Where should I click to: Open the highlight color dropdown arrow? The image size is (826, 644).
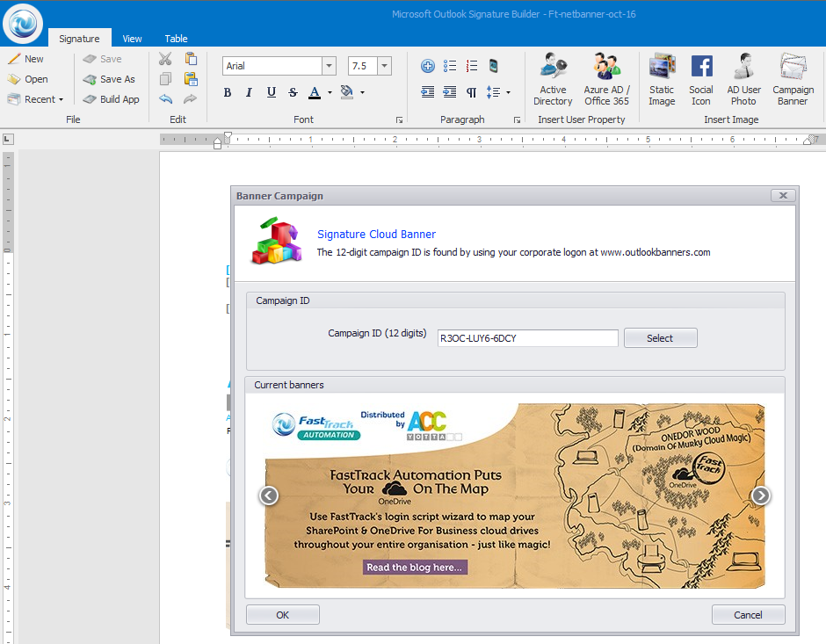tap(362, 92)
